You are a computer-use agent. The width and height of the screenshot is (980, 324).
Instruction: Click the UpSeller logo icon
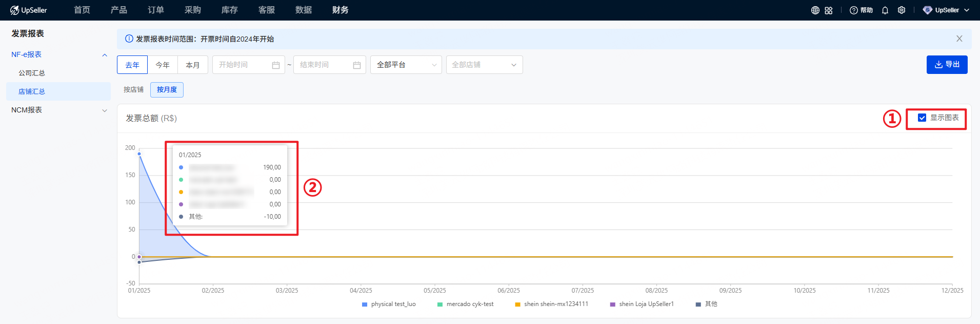[14, 10]
